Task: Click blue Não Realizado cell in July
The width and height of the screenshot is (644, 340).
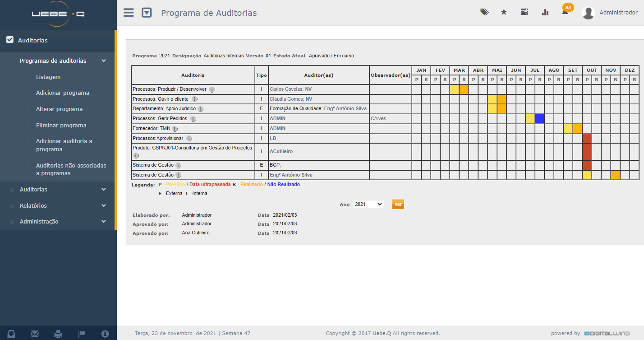Action: coord(539,119)
